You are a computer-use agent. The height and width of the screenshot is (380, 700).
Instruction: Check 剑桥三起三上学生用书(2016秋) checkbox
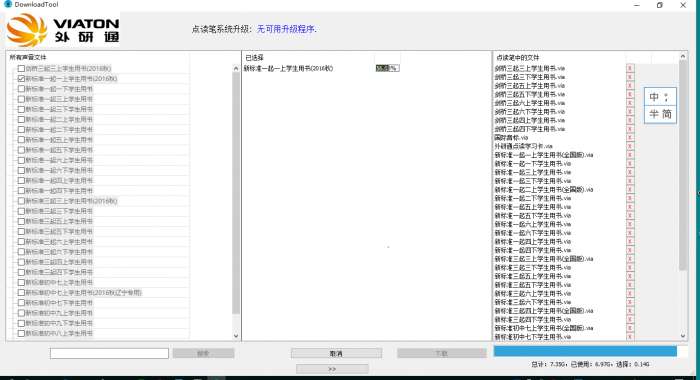(21, 68)
